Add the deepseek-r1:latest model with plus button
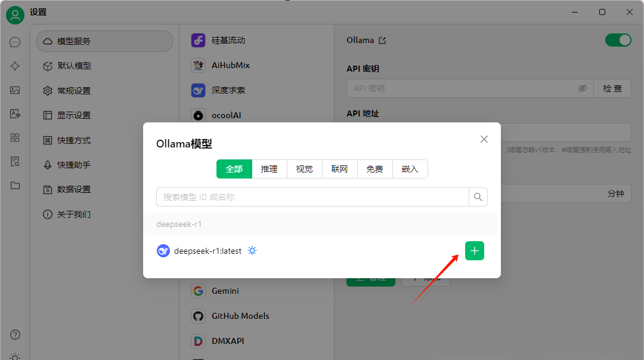This screenshot has height=360, width=644. coord(475,251)
